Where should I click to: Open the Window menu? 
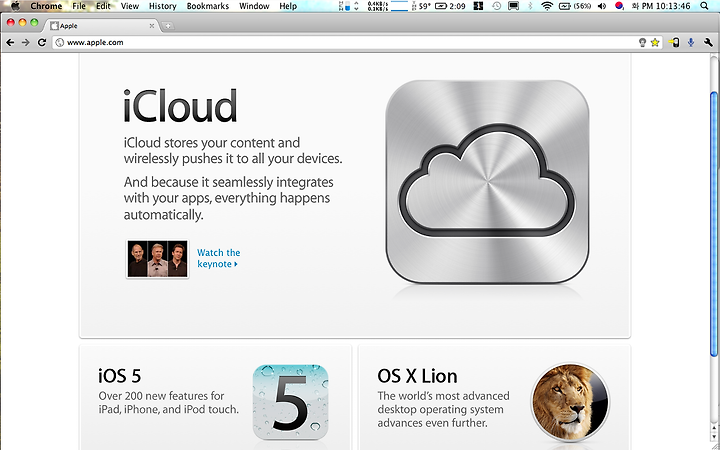point(254,6)
